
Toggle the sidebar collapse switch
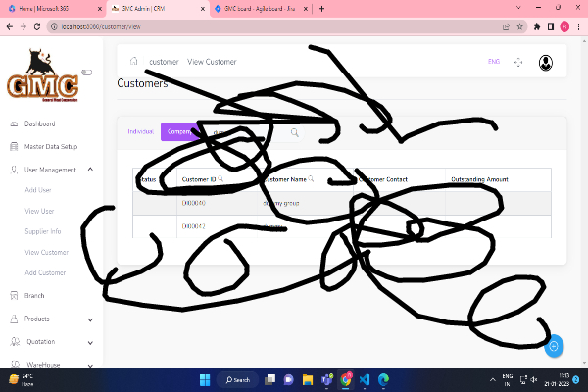tap(86, 72)
